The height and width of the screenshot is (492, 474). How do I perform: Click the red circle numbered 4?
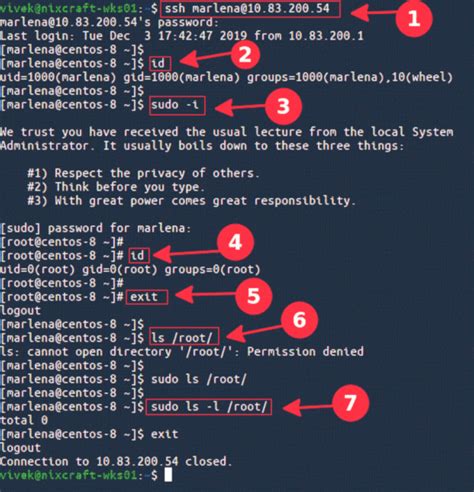click(x=235, y=242)
